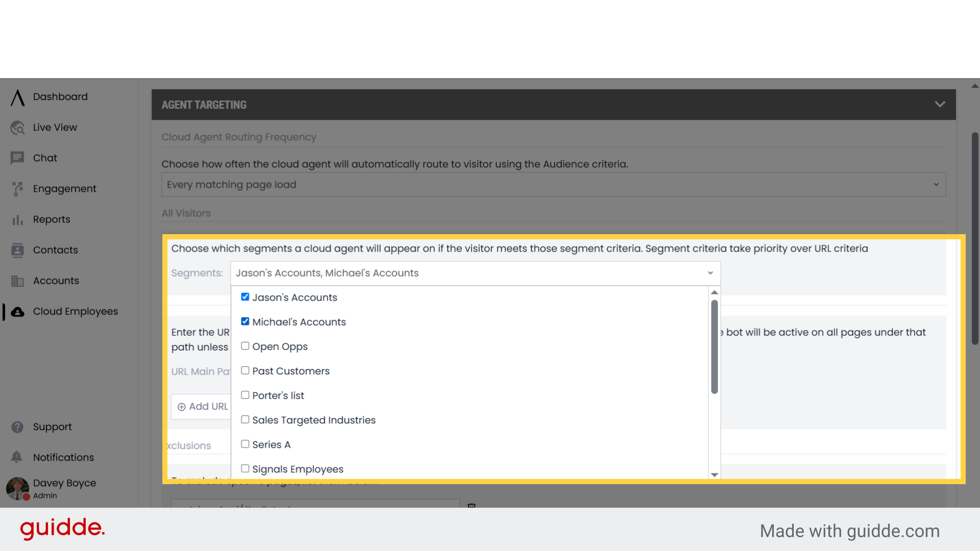Image resolution: width=980 pixels, height=551 pixels.
Task: Click the Davey Boyce profile name
Action: pos(65,483)
